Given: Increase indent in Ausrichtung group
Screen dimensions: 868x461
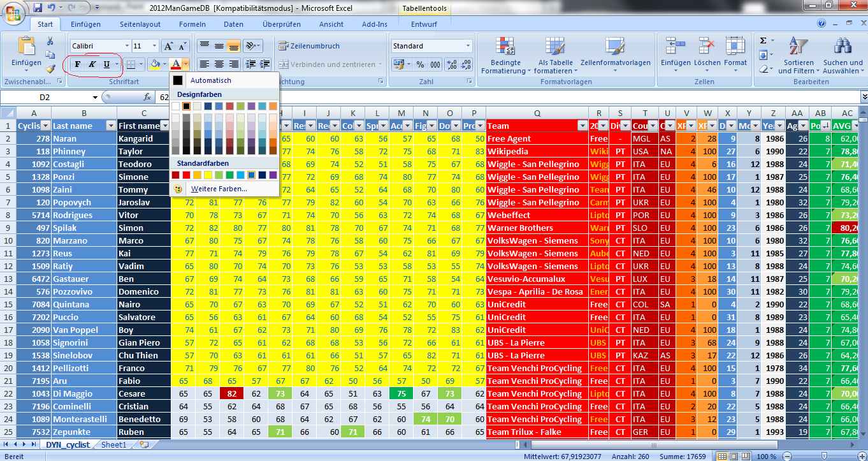Looking at the screenshot, I should point(264,64).
